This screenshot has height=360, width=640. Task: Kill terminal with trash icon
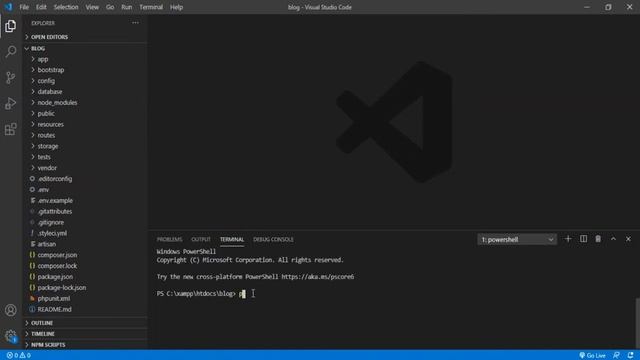pos(598,239)
